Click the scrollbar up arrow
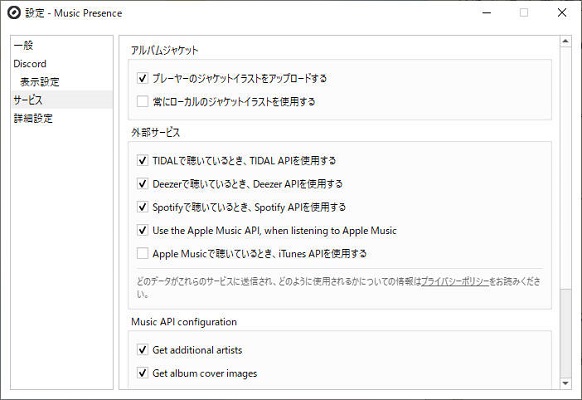Screen dimensions: 582x400 click(x=565, y=41)
